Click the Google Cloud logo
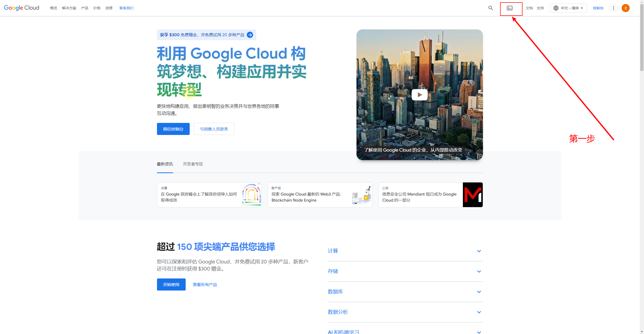The width and height of the screenshot is (644, 334). 22,8
